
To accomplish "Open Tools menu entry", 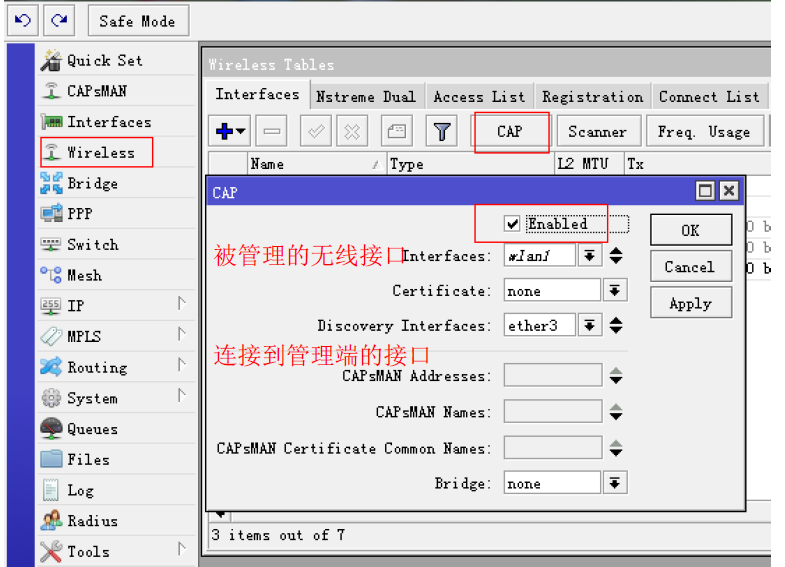I will (x=118, y=551).
